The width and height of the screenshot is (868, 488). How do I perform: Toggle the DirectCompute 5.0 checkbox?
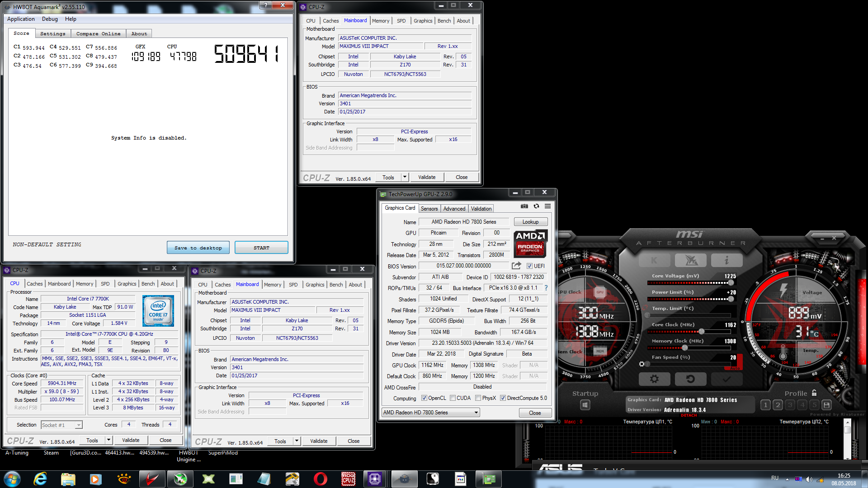click(503, 398)
